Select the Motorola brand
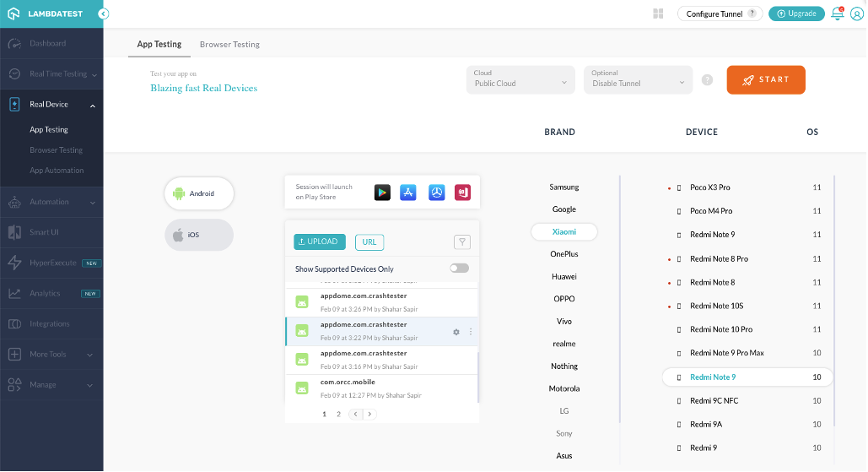This screenshot has height=472, width=868. (564, 389)
